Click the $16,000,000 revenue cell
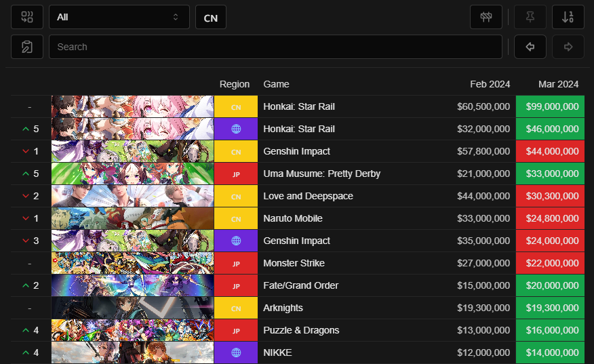594x364 pixels. (x=550, y=330)
